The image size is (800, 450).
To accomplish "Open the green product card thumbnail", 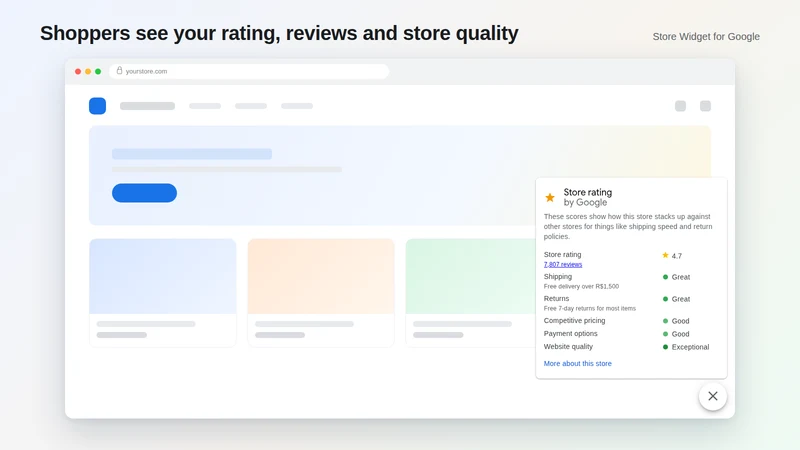I will [x=470, y=276].
